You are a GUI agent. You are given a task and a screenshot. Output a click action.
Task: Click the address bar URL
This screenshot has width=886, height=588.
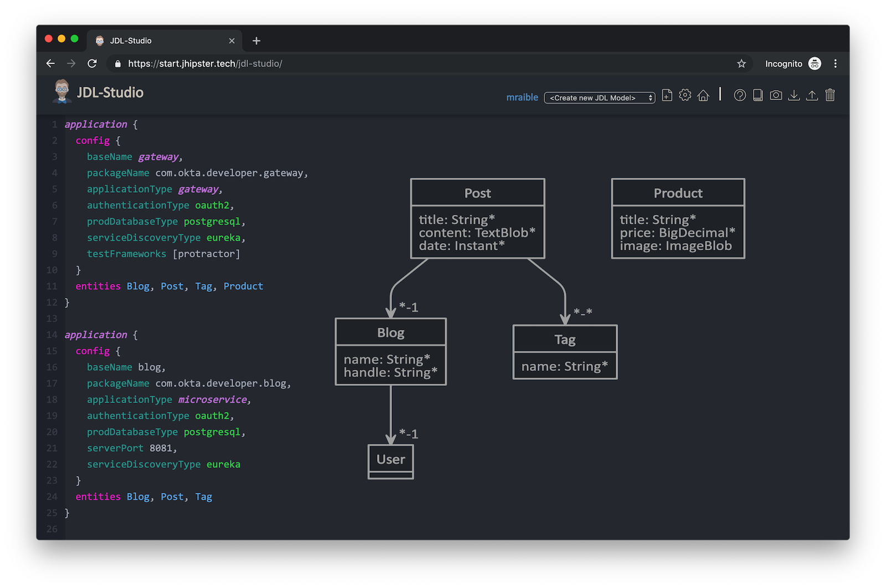[x=205, y=64]
